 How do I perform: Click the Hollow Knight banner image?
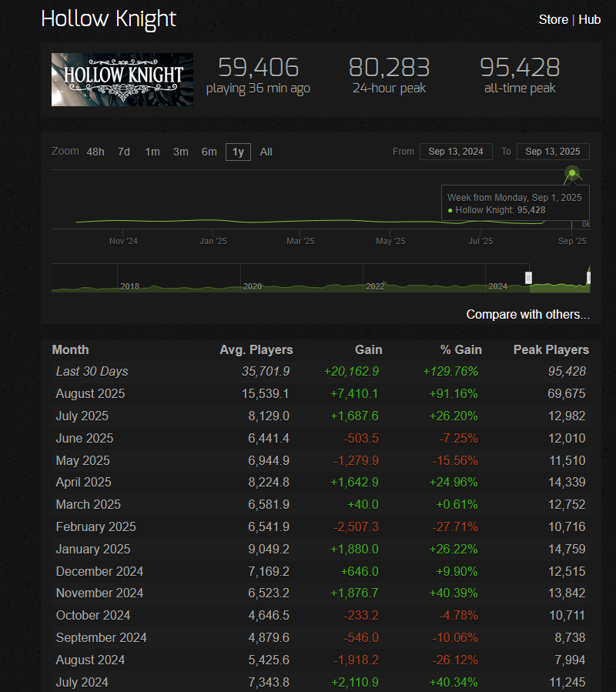[122, 79]
